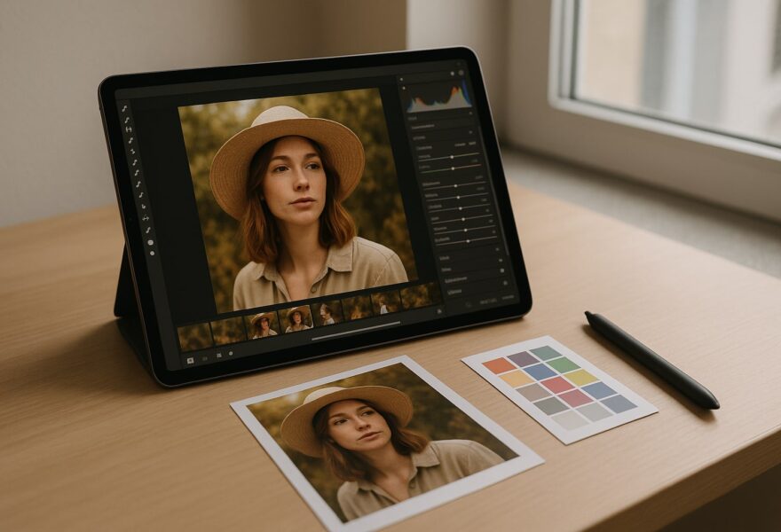Screen dimensions: 781x532
Task: Adjust the slider with the reddish tint track
Action: coord(451,168)
